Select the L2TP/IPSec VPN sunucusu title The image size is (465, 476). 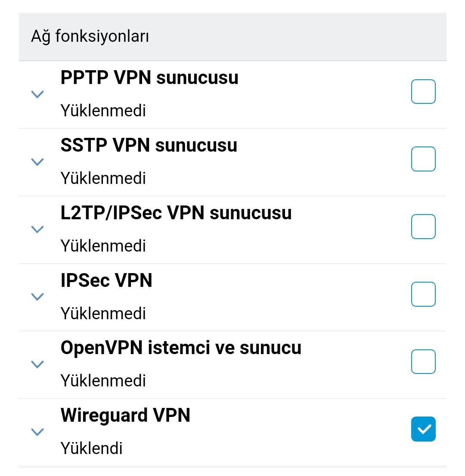click(176, 212)
